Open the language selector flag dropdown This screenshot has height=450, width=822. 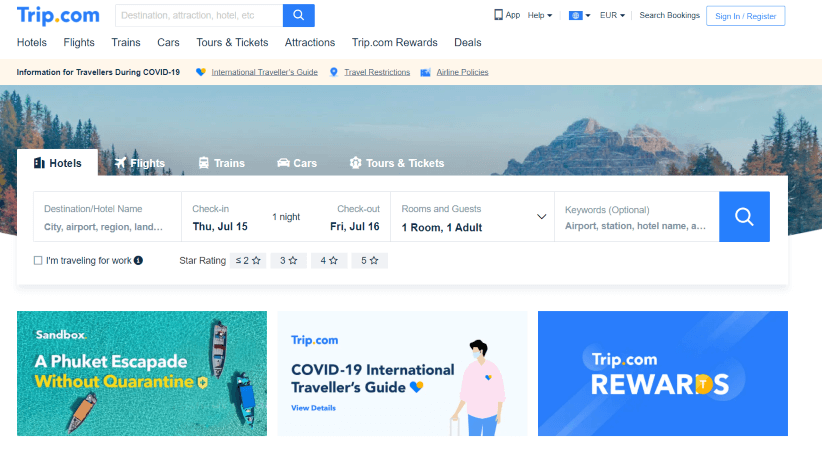pyautogui.click(x=579, y=16)
